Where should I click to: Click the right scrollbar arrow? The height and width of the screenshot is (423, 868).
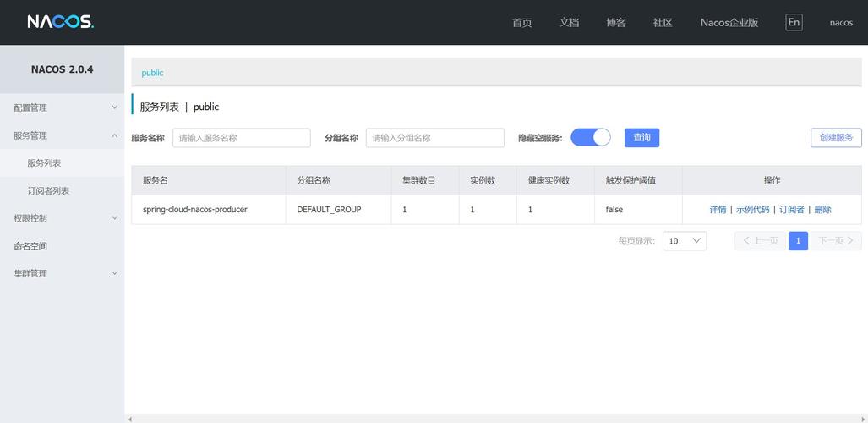coord(864,419)
